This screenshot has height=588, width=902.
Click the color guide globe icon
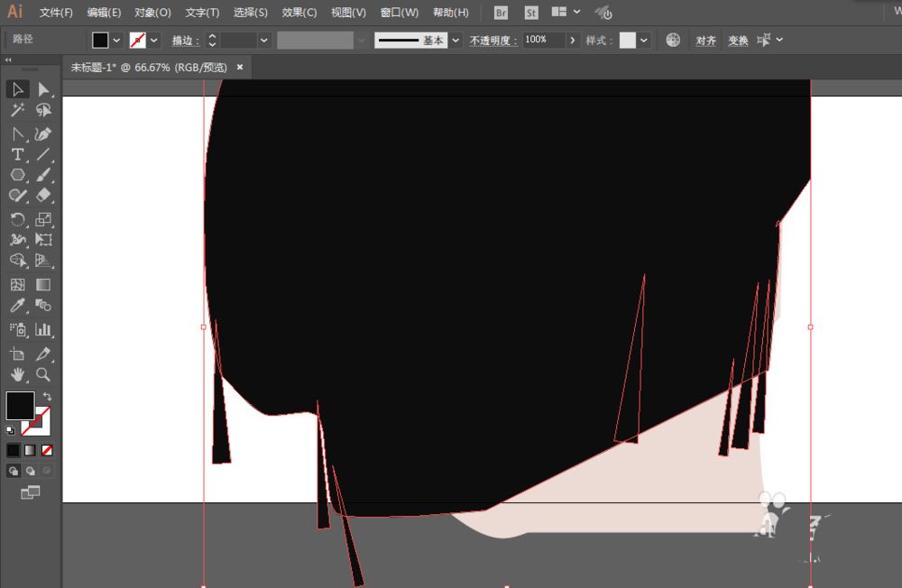(673, 40)
